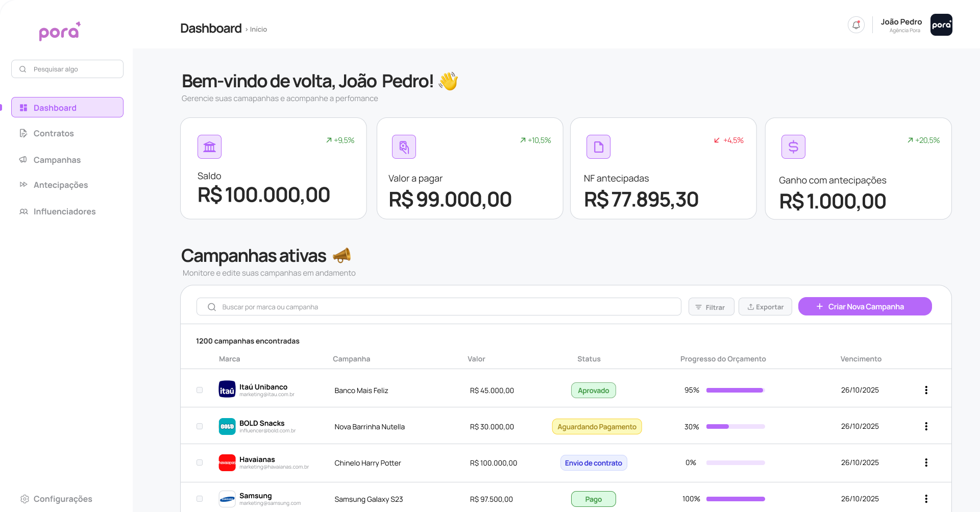Tick the Havaianas row checkbox
This screenshot has height=512, width=980.
tap(200, 462)
